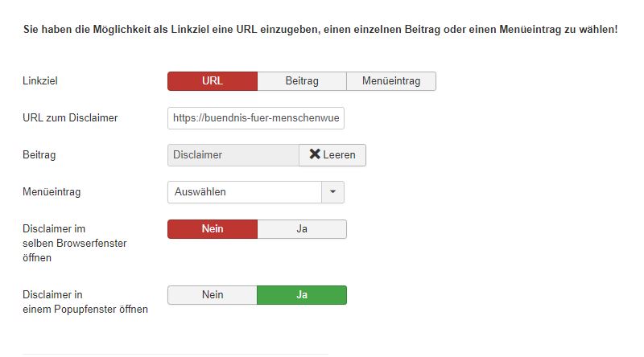This screenshot has height=357, width=644.
Task: Select Nein for opening in same browser window
Action: tap(213, 229)
